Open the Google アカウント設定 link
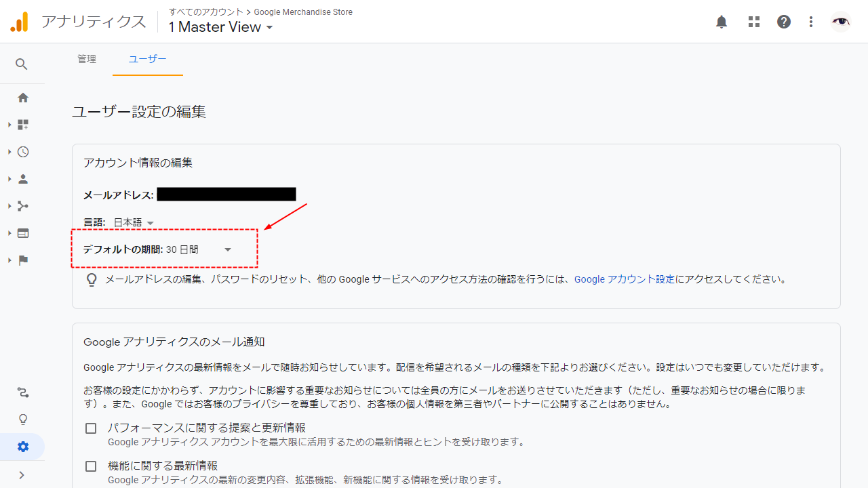Image resolution: width=868 pixels, height=488 pixels. 625,279
